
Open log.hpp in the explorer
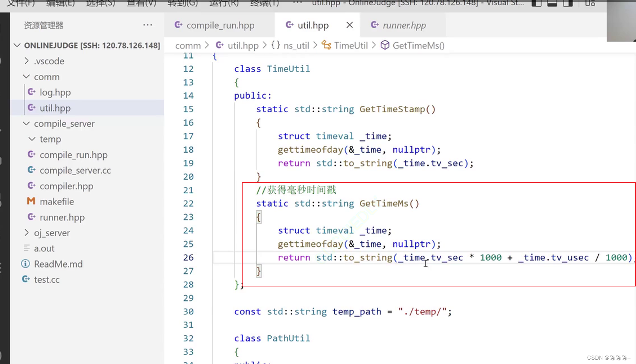pyautogui.click(x=55, y=92)
